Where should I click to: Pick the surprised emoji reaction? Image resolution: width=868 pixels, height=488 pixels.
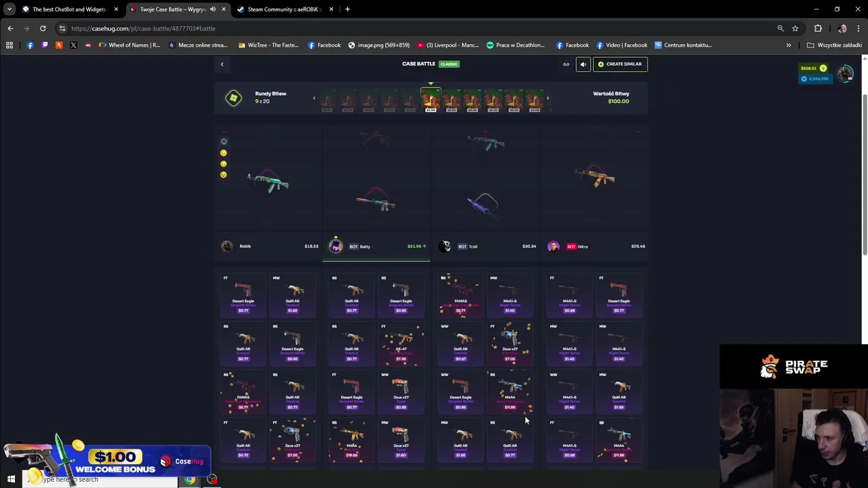(224, 175)
